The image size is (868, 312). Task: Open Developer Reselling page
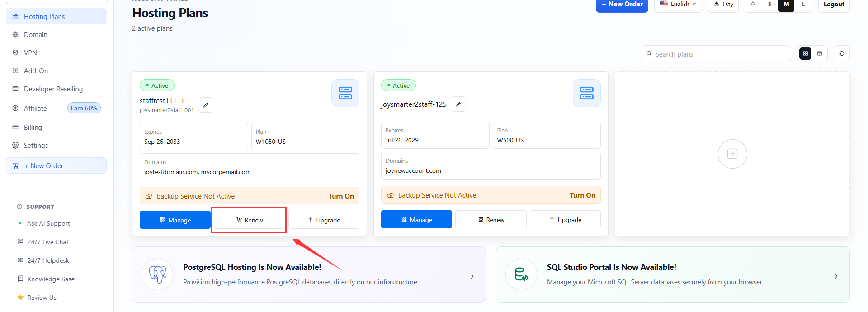point(56,89)
